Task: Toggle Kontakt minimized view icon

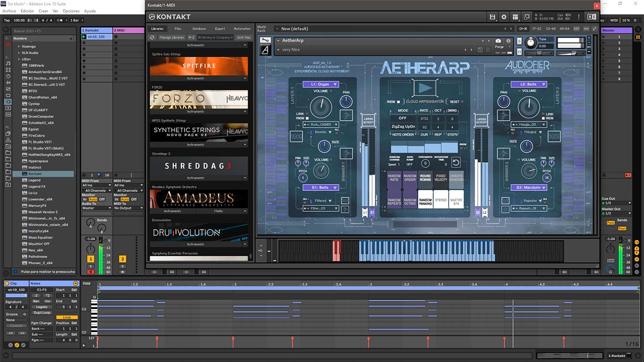Action: click(527, 17)
